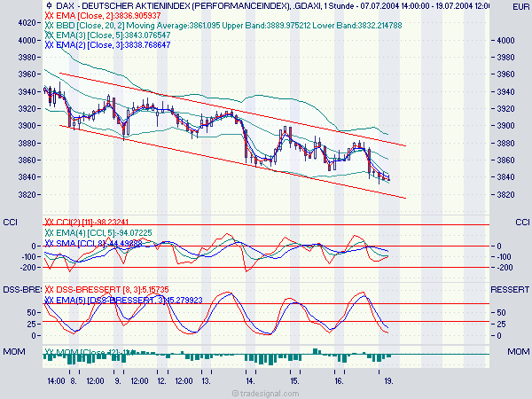Click the blue legend icon beside SMA [CCI, 8]

(49, 244)
